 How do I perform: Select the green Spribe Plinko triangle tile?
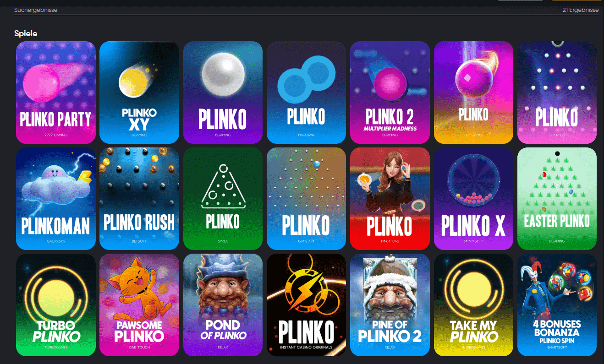pyautogui.click(x=223, y=199)
